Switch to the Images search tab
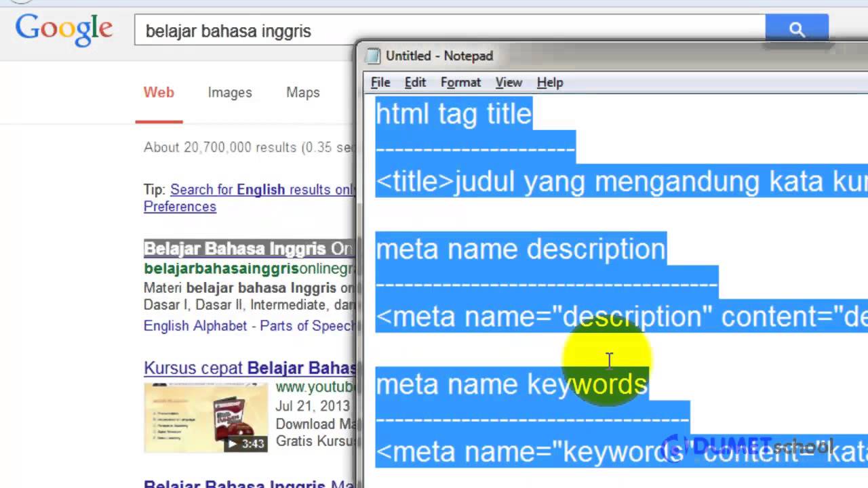The width and height of the screenshot is (868, 488). point(230,93)
